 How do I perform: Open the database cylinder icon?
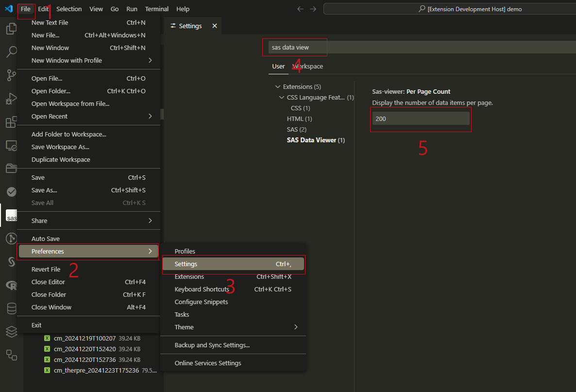point(11,308)
